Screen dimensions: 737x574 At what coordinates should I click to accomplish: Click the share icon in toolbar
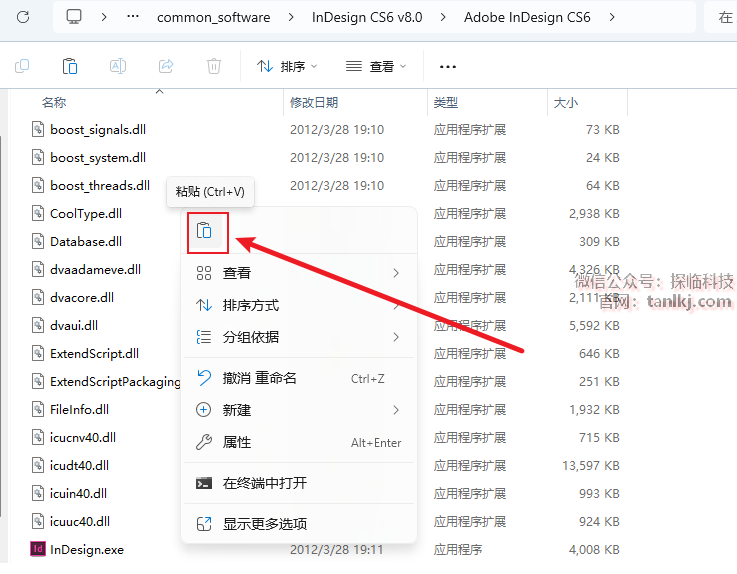(x=166, y=66)
